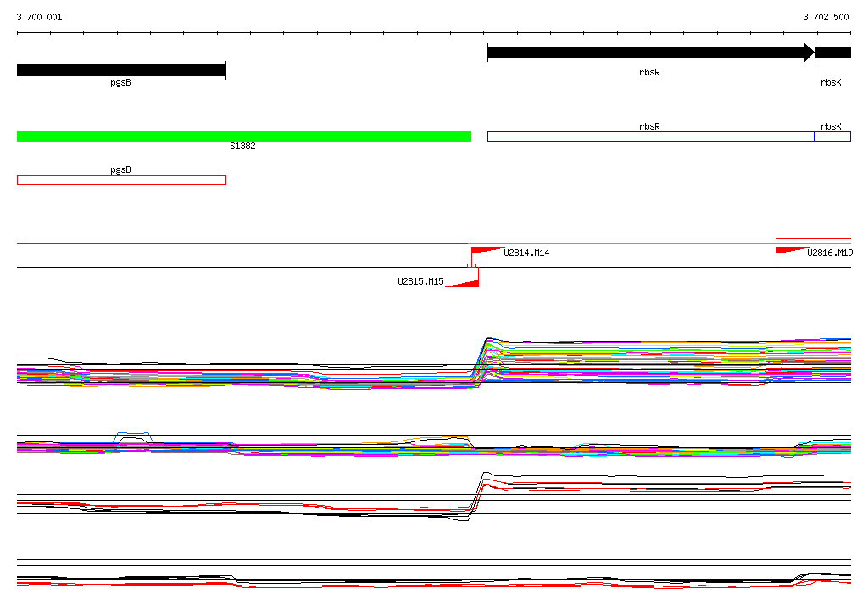
Task: Click the U2814.M14 red flag marker
Action: (486, 252)
